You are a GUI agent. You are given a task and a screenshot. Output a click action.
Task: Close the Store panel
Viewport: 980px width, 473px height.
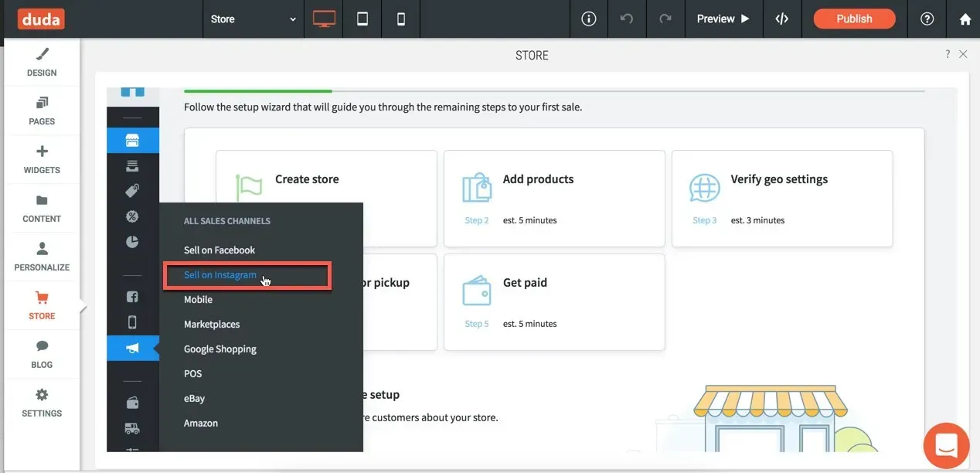[963, 55]
